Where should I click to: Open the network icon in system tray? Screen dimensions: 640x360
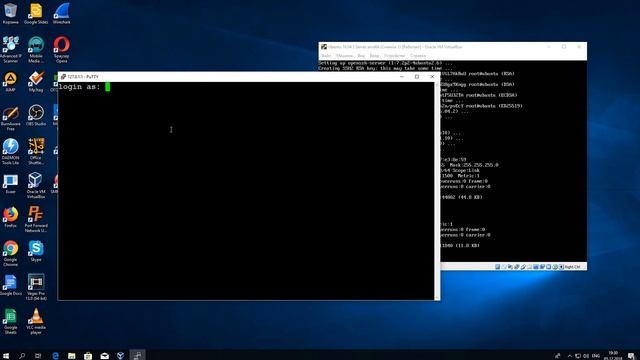point(578,356)
